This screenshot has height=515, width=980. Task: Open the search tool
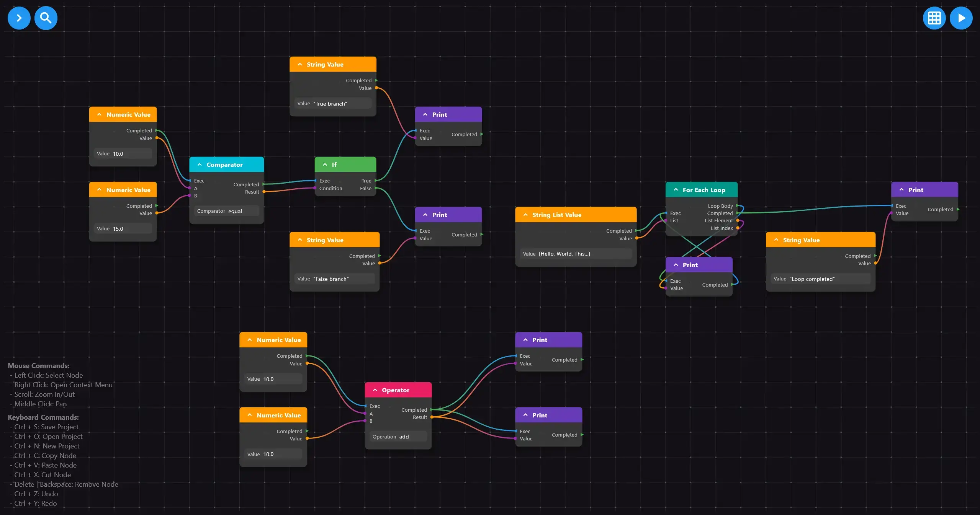(46, 18)
